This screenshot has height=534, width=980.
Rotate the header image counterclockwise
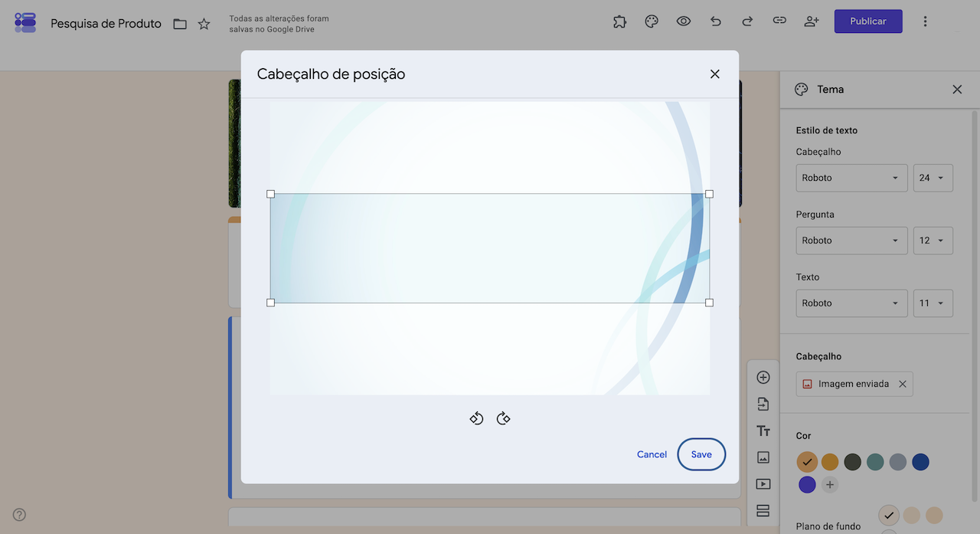pos(476,418)
